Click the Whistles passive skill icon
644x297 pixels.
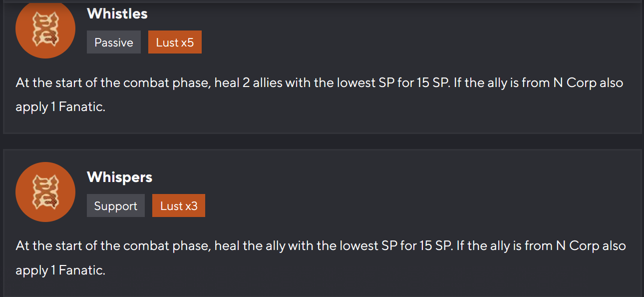coord(45,29)
